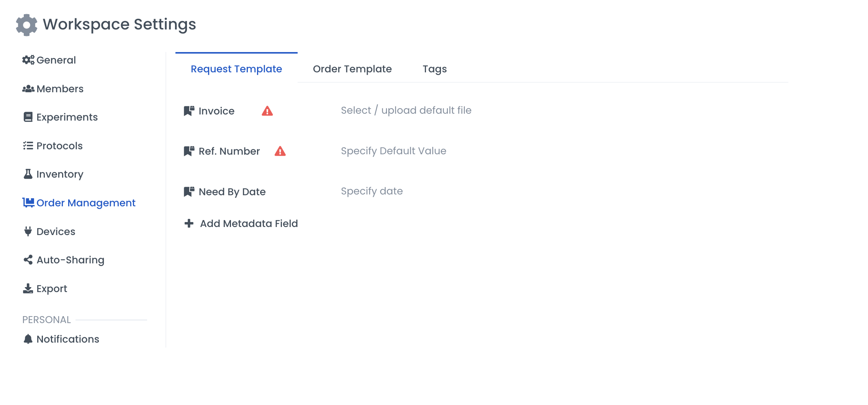The image size is (868, 405).
Task: Enter a Ref. Number default value
Action: pyautogui.click(x=393, y=151)
